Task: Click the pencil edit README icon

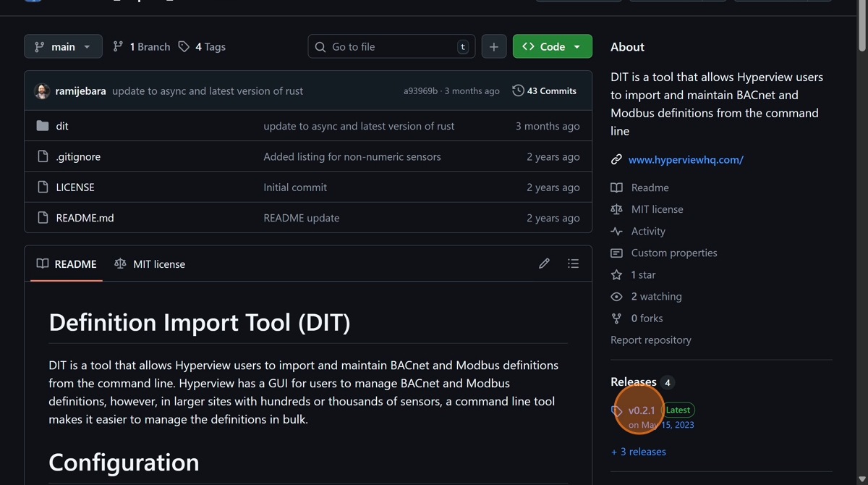Action: [x=544, y=263]
